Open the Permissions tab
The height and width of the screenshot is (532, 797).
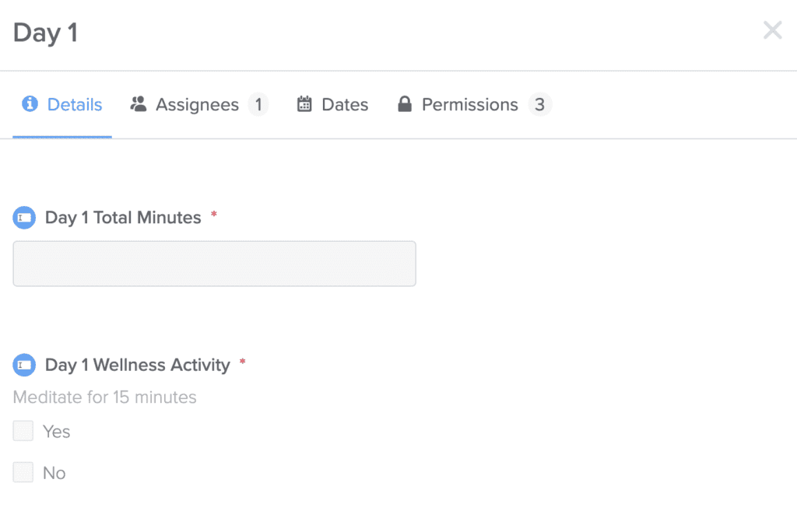point(469,103)
